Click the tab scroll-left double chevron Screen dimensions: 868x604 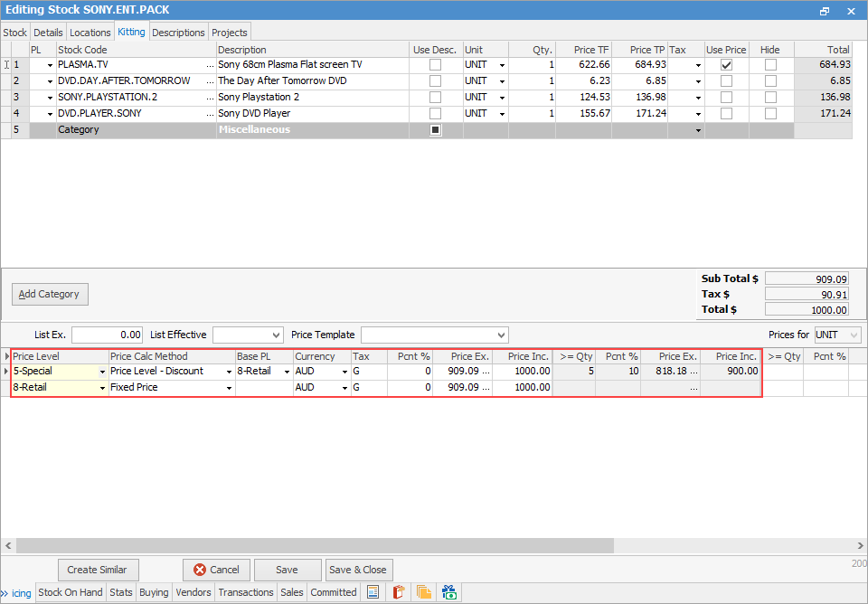[5, 593]
